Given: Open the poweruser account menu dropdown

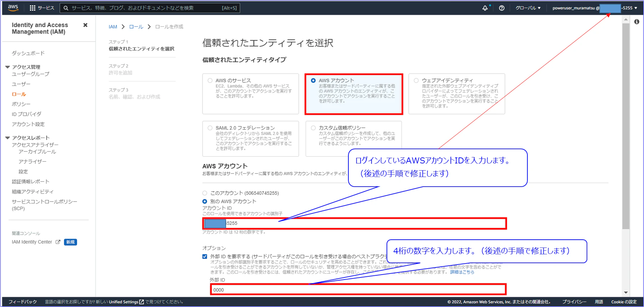Looking at the screenshot, I should (x=595, y=8).
